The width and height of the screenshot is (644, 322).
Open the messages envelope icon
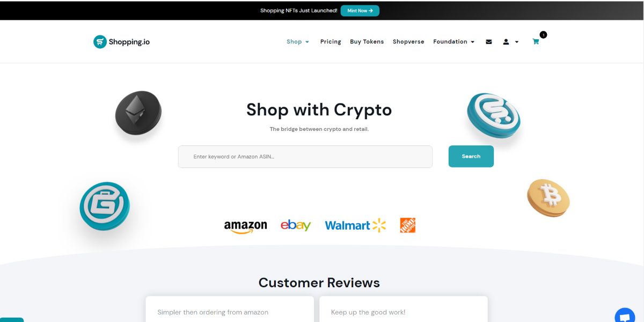tap(488, 41)
